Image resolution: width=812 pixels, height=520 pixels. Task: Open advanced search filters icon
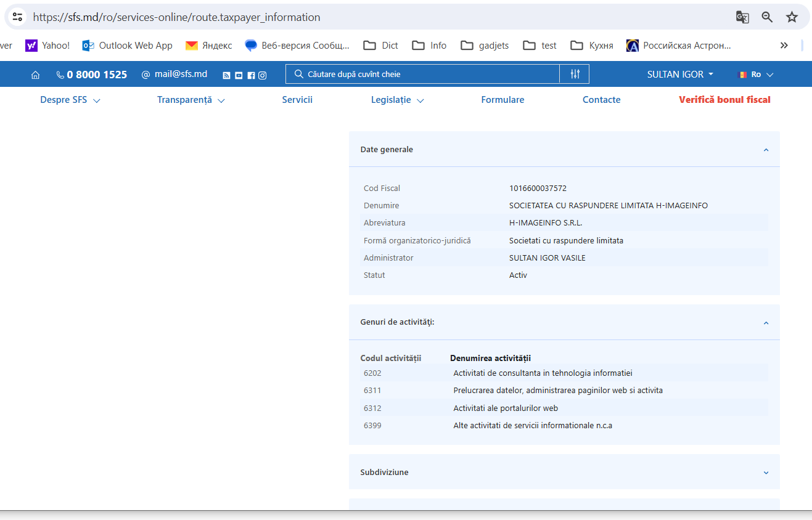coord(575,74)
